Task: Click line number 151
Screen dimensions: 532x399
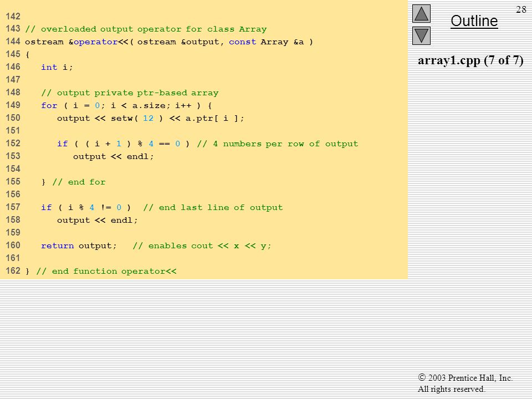Action: (13, 131)
